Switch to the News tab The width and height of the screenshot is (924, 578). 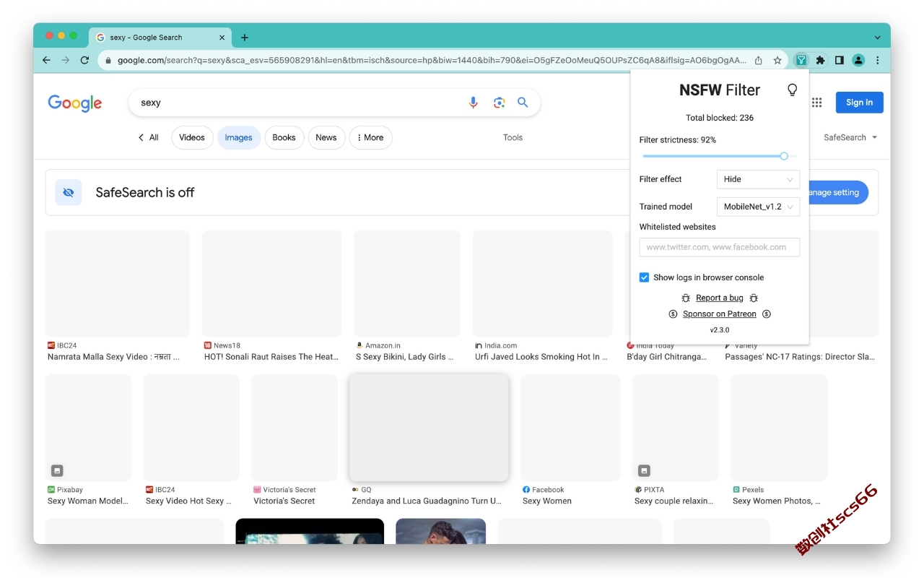[326, 137]
